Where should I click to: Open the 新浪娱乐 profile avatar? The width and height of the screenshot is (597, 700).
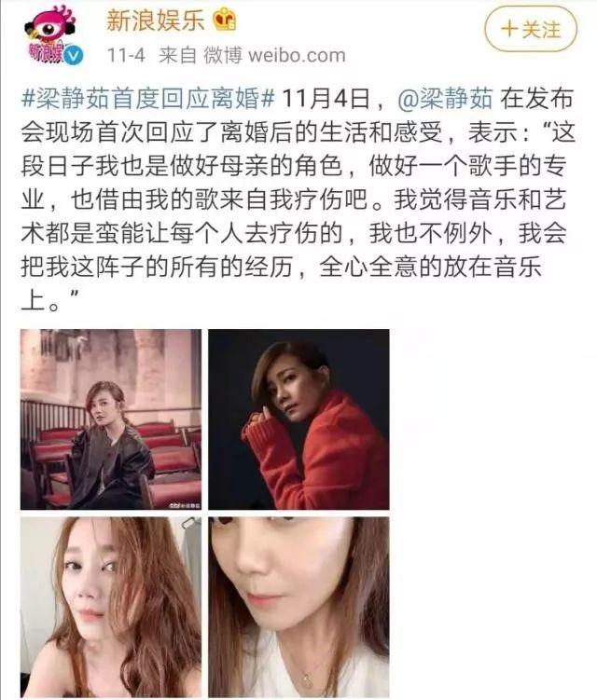[x=51, y=35]
